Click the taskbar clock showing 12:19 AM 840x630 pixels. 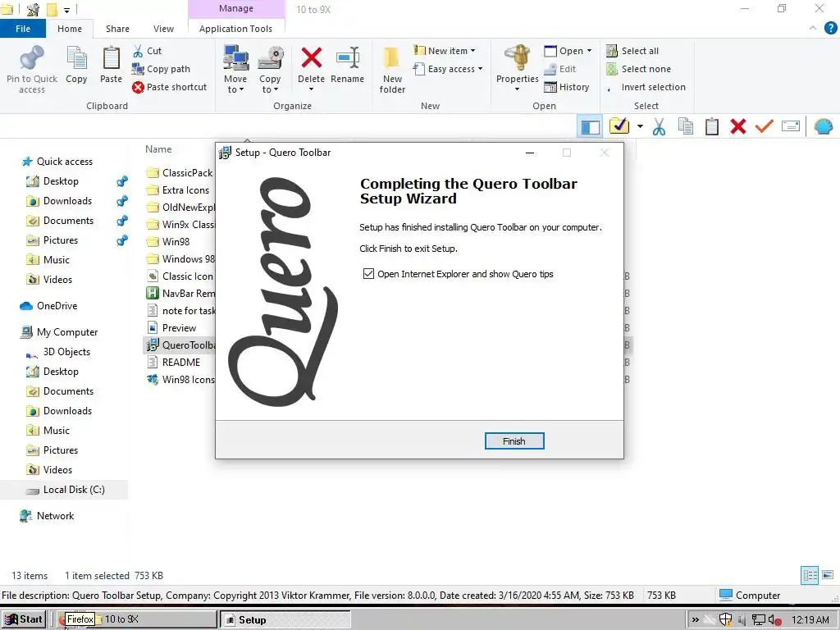pos(810,620)
